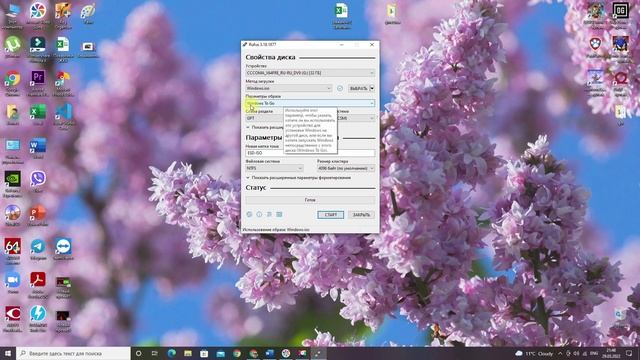The height and width of the screenshot is (360, 640).
Task: Click the volume label input field
Action: [310, 153]
